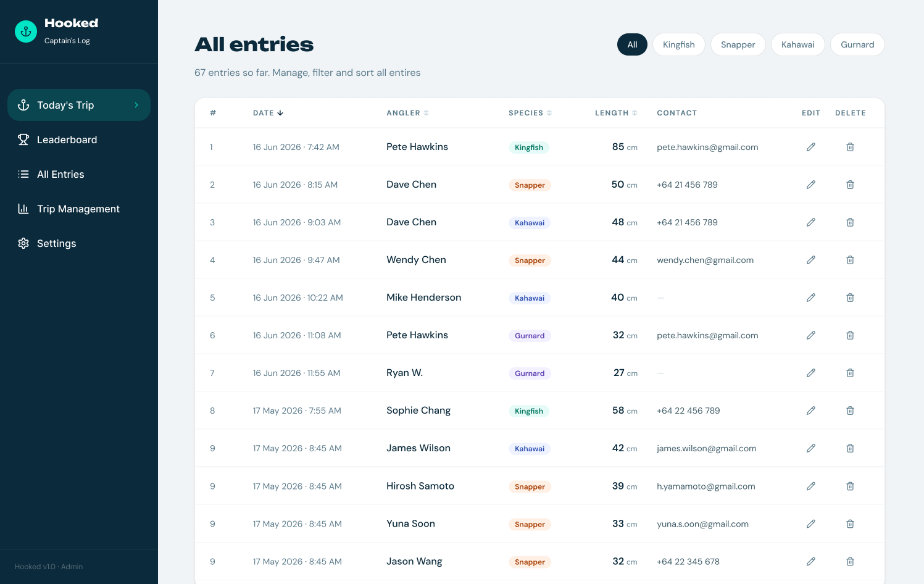Viewport: 924px width, 584px height.
Task: Delete Dave Chen's 9:03 AM Kahawai entry
Action: click(850, 222)
